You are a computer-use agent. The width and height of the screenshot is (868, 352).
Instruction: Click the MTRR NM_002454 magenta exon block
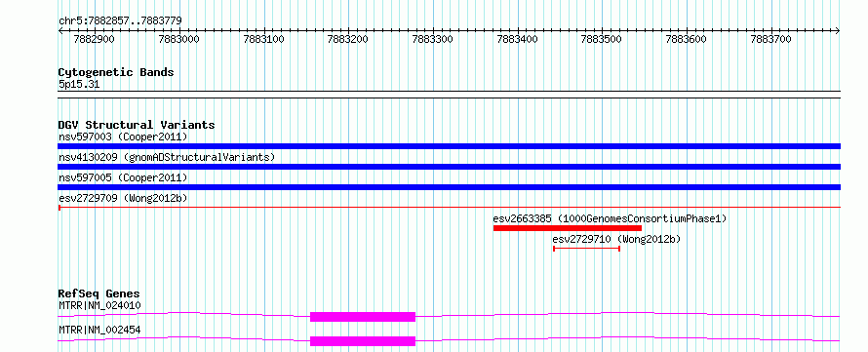[363, 341]
